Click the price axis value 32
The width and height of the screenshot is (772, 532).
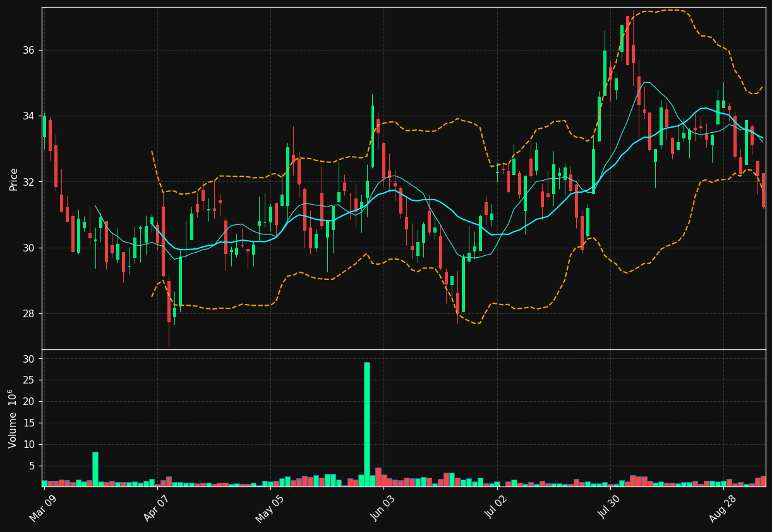[x=30, y=182]
